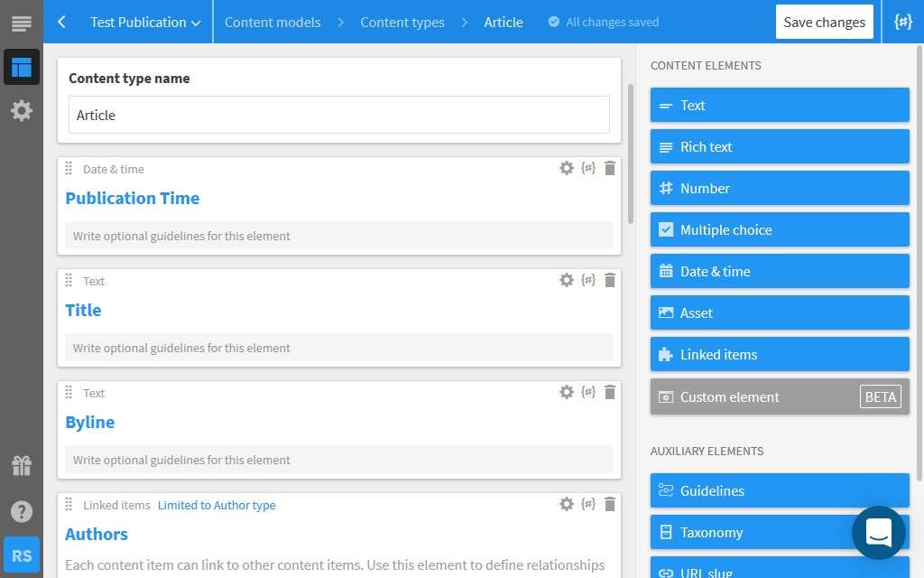Open the help question mark icon

pos(21,511)
